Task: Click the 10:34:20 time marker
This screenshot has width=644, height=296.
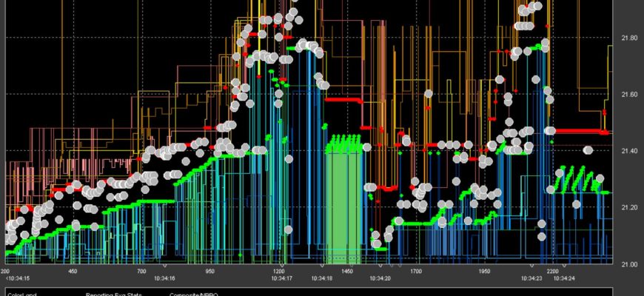Action: click(x=380, y=278)
